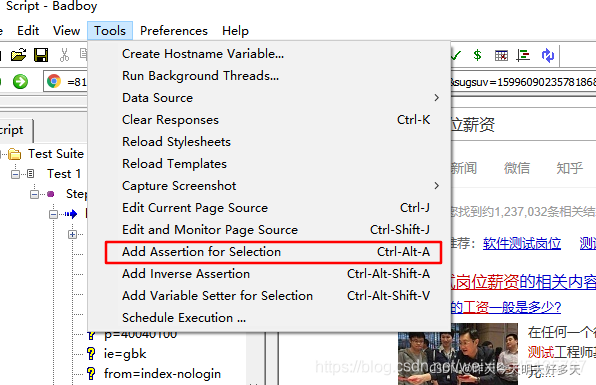Image resolution: width=596 pixels, height=385 pixels.
Task: Select Test Suite tree node
Action: point(55,154)
